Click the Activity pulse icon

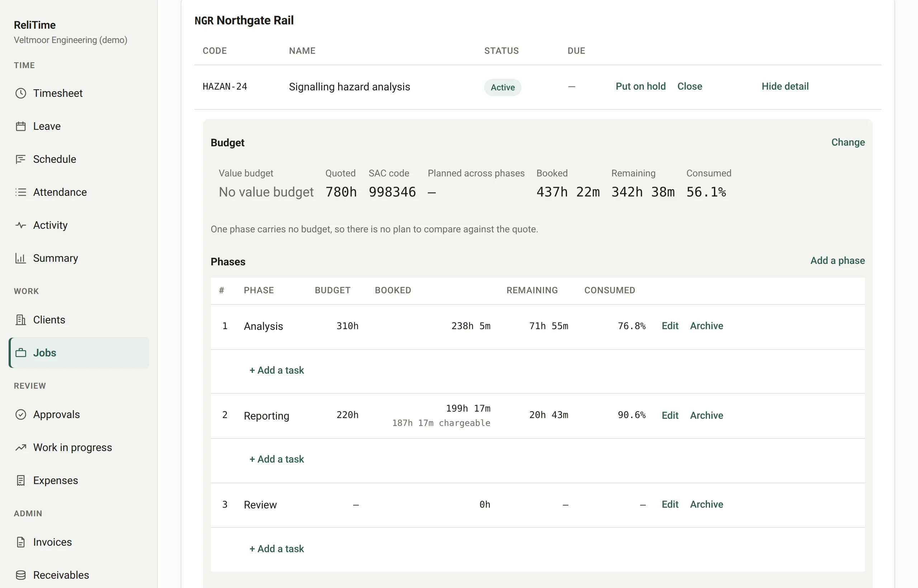[21, 225]
